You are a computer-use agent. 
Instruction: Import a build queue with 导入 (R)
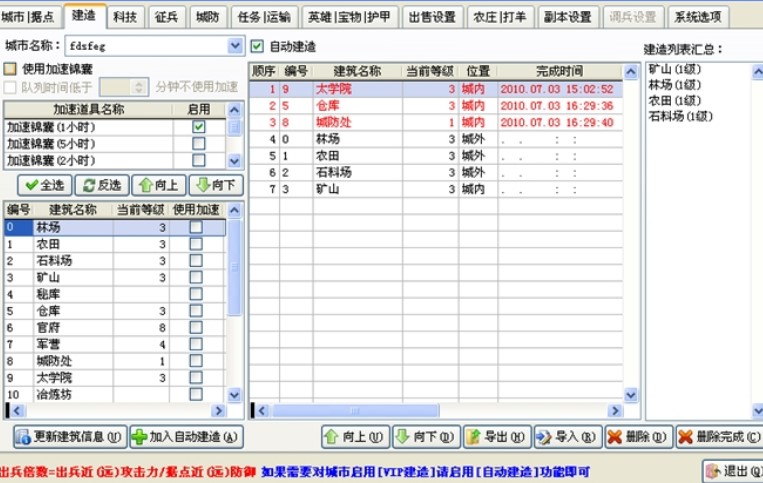click(x=568, y=437)
